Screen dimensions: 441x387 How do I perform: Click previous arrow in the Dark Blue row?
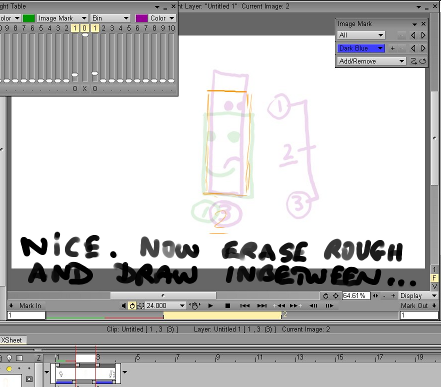pos(413,48)
